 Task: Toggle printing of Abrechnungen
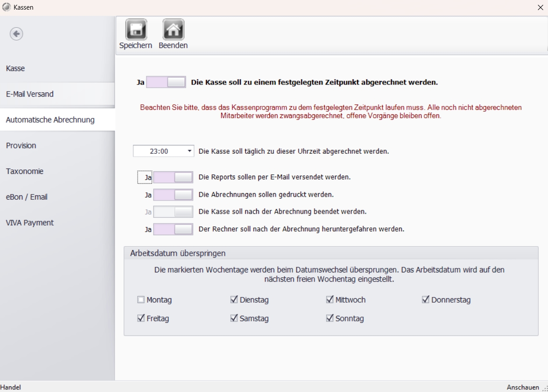pos(173,194)
